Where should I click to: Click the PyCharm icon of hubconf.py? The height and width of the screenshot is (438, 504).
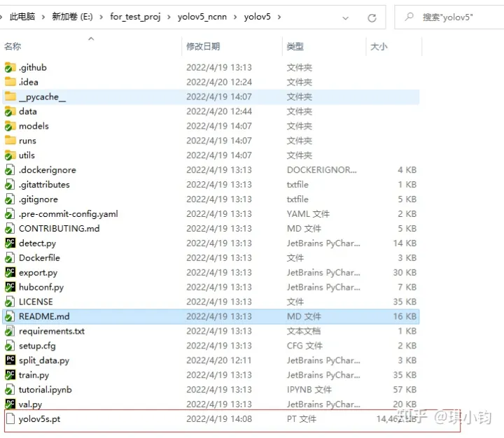(x=10, y=287)
